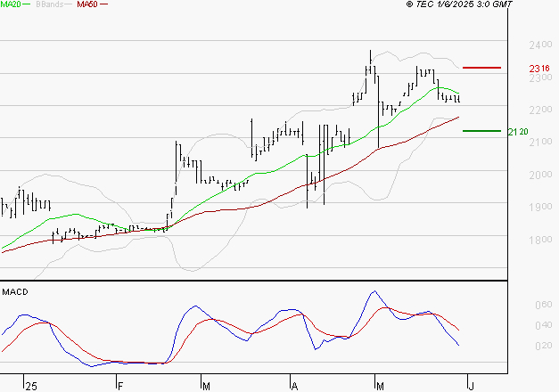Viewport: 559px width, 392px height.
Task: Select the 'F' February marker on time axis
Action: tap(119, 385)
